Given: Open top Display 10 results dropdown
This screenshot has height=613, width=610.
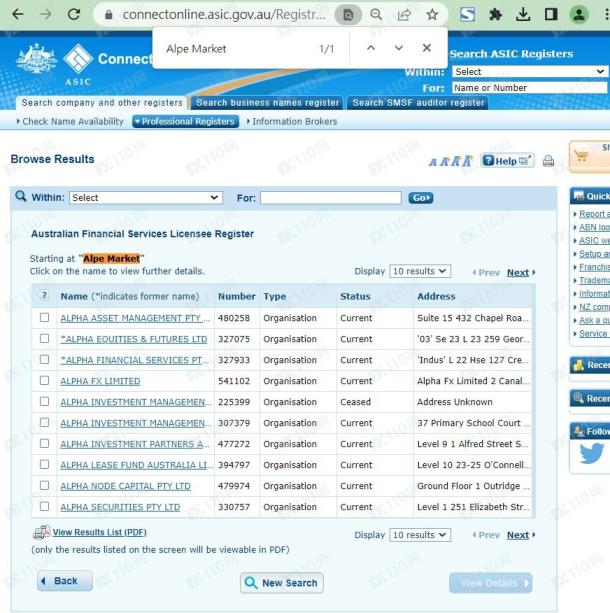Looking at the screenshot, I should coord(420,271).
